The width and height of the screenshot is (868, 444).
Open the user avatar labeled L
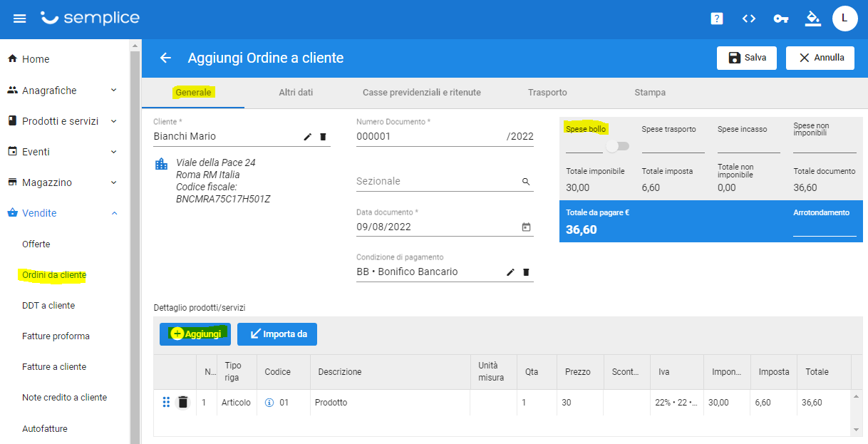click(x=844, y=19)
